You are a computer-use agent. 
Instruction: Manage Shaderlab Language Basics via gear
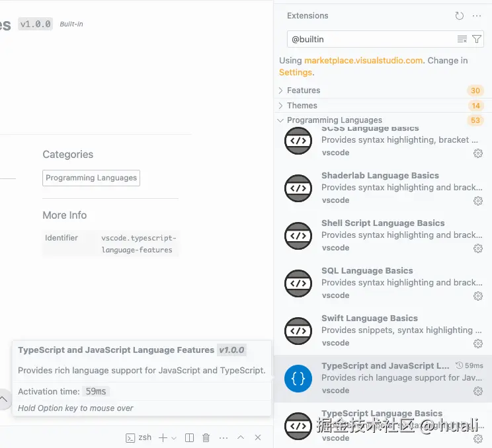[x=478, y=201]
